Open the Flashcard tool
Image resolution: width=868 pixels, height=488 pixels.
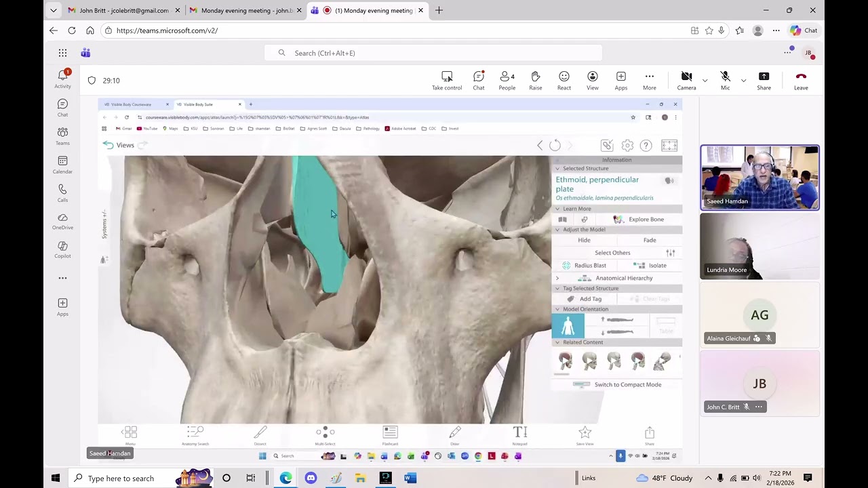pos(390,435)
